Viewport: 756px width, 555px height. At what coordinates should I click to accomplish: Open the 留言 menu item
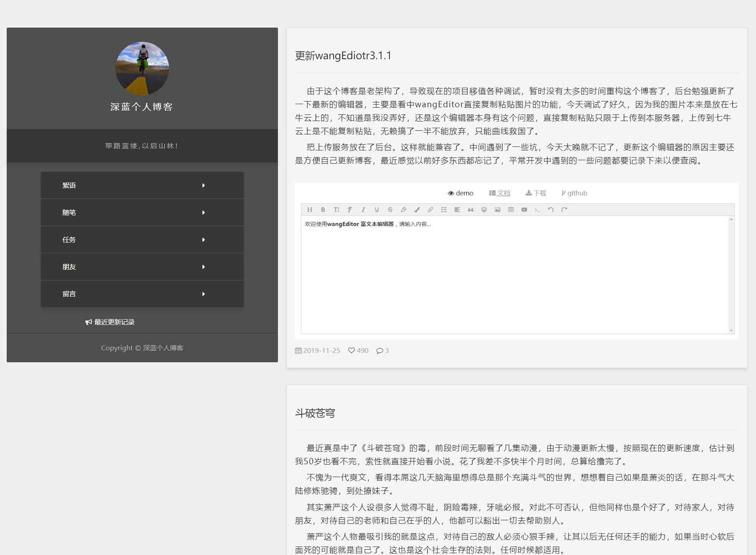[x=142, y=294]
